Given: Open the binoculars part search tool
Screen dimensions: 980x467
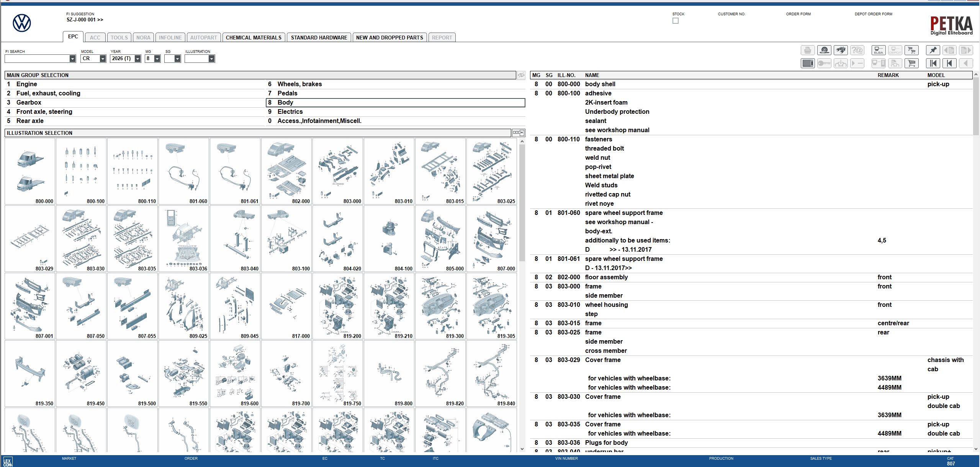Looking at the screenshot, I should [841, 50].
